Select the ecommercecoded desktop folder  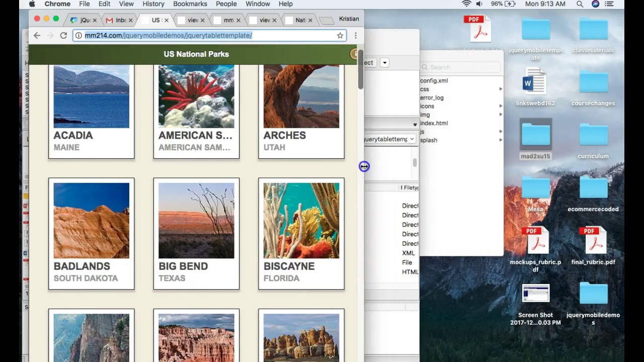[x=593, y=194]
